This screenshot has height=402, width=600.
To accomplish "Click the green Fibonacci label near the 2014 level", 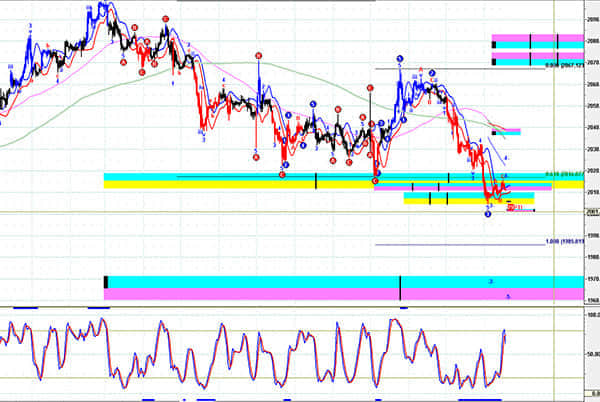I will 563,174.
